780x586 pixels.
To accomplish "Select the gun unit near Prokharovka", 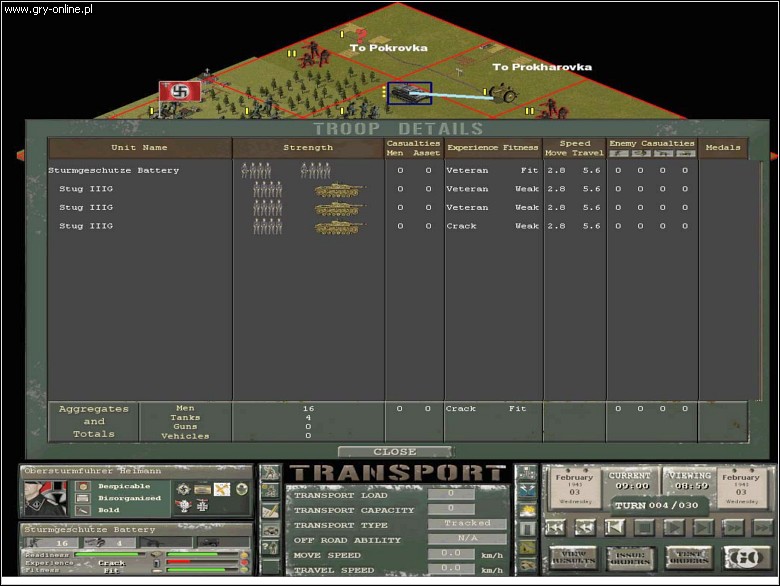I will pyautogui.click(x=503, y=94).
